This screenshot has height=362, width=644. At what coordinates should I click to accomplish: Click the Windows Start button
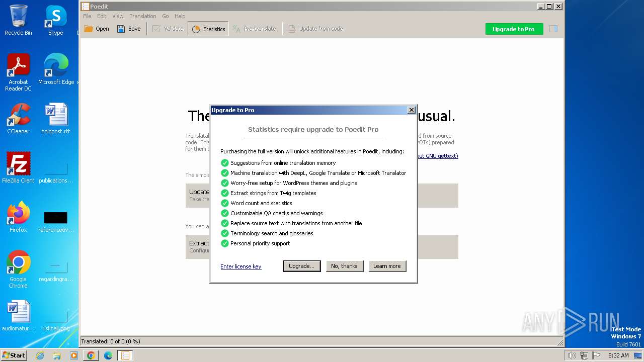click(x=14, y=355)
